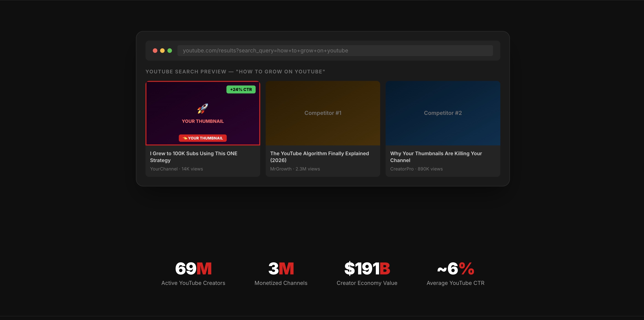This screenshot has height=320, width=644.
Task: Select the Competitor #1 thumbnail
Action: (323, 113)
